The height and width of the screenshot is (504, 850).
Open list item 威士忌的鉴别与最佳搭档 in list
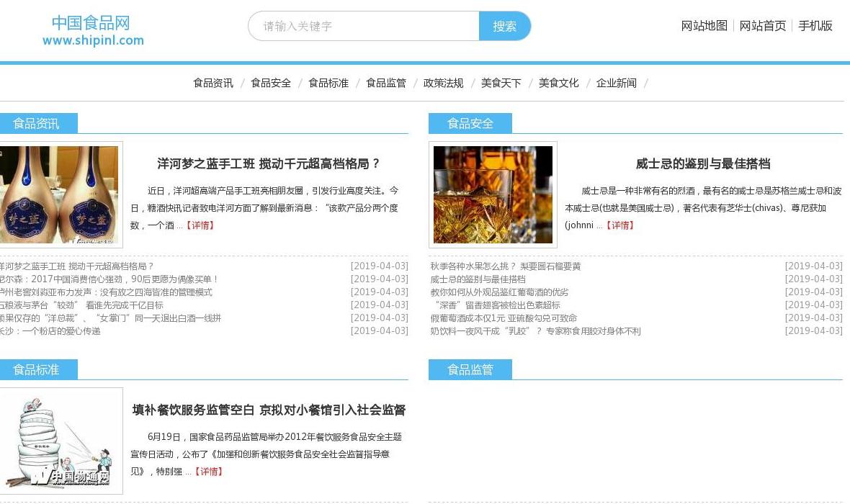tap(478, 279)
